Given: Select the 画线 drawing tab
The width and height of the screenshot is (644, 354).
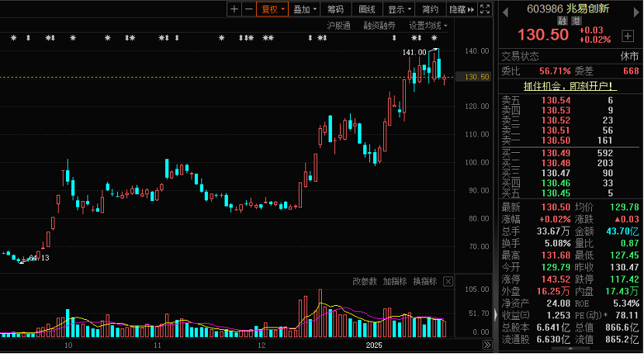Looking at the screenshot, I should pyautogui.click(x=367, y=9).
